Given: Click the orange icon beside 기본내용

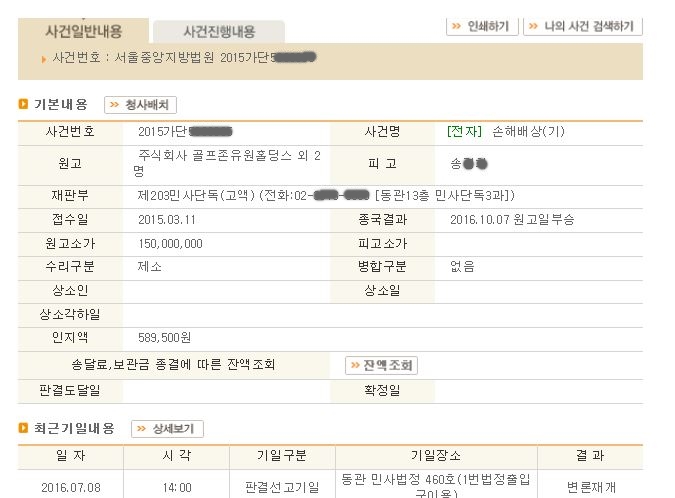Looking at the screenshot, I should (23, 104).
